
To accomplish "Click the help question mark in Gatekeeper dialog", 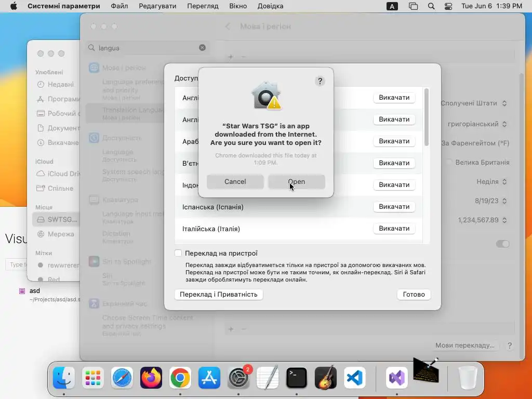I will (x=320, y=81).
